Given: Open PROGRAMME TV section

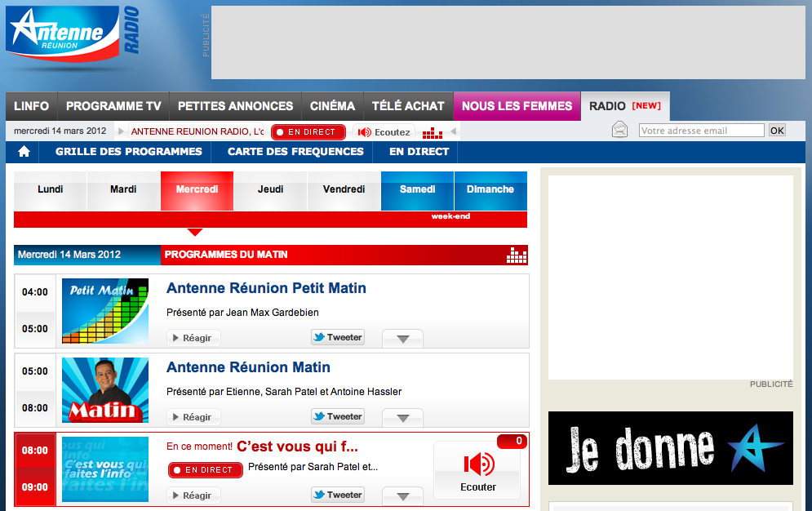Looking at the screenshot, I should (113, 106).
